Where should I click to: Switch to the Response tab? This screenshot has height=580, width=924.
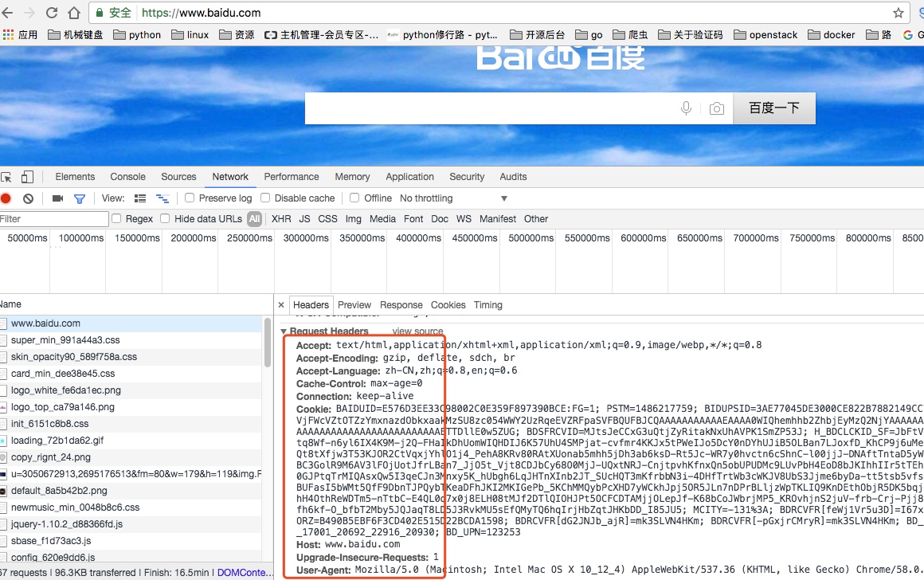[x=401, y=304]
